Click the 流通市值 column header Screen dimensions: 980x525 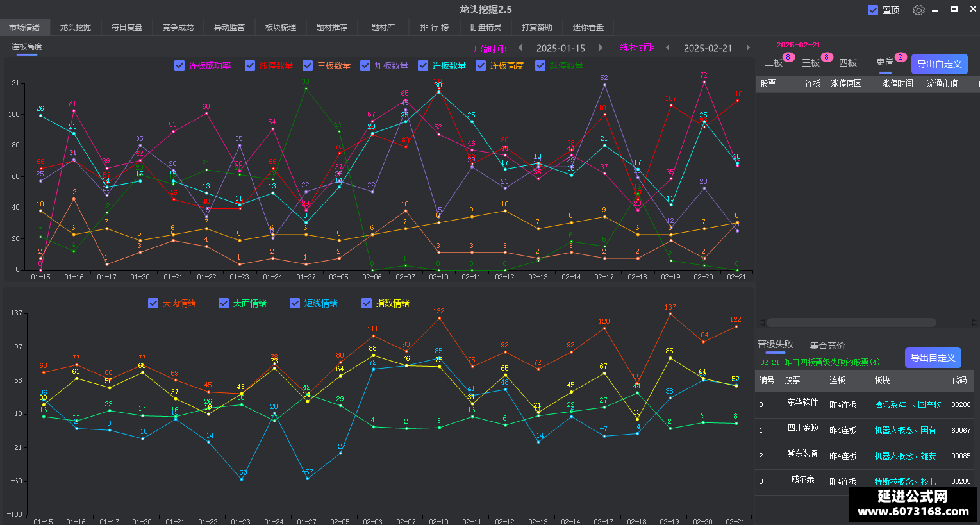(x=942, y=84)
